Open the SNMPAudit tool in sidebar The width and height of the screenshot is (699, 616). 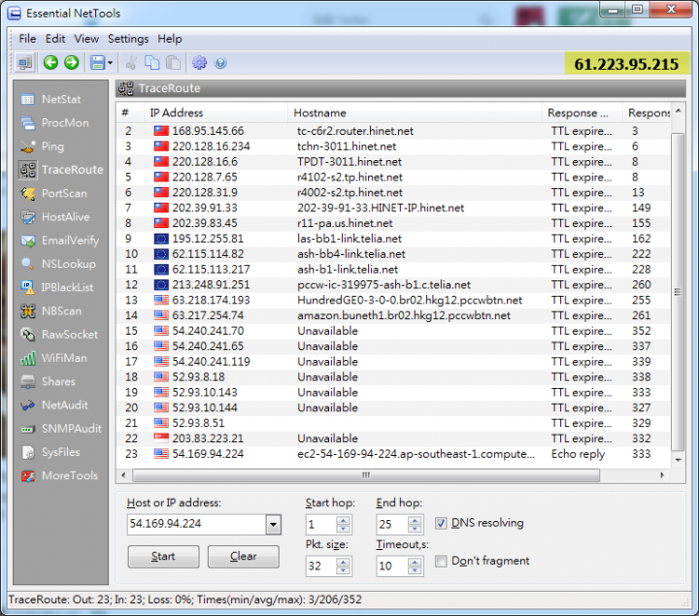click(60, 429)
